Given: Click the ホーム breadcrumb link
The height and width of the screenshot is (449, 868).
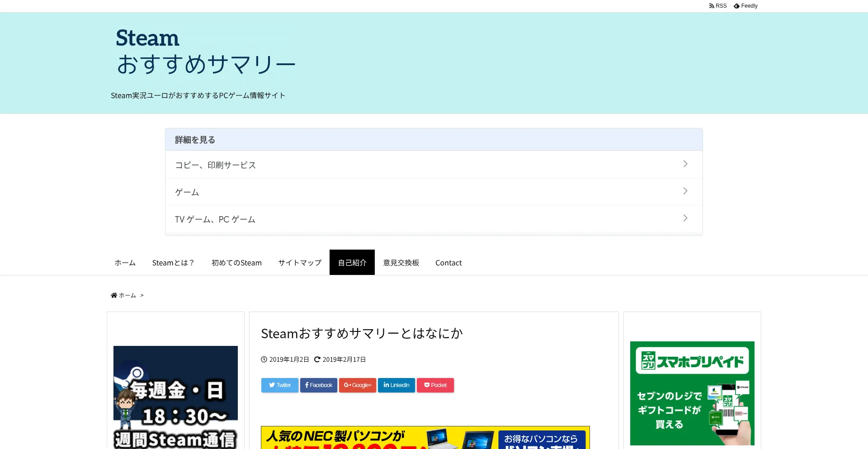Looking at the screenshot, I should coord(127,295).
